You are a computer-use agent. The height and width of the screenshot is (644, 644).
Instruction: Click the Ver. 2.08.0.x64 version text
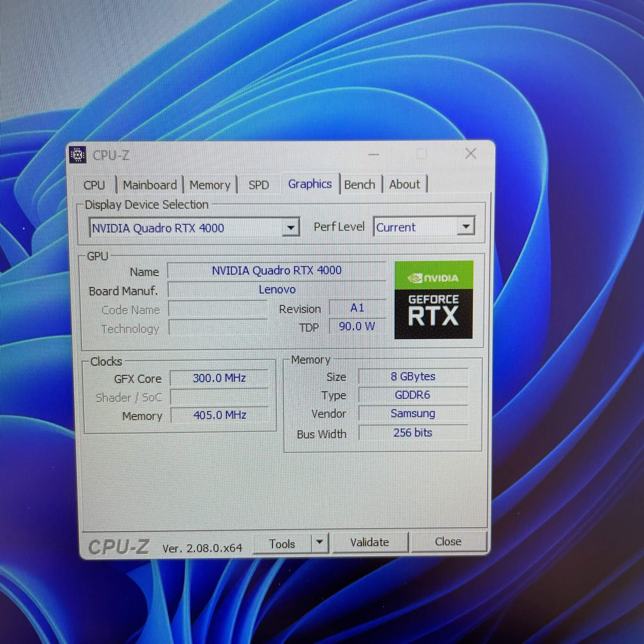coord(202,548)
